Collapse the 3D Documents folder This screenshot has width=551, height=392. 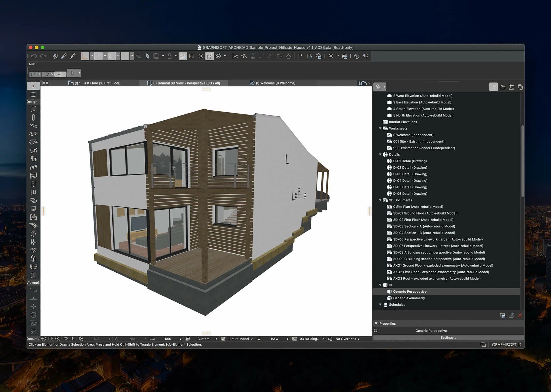point(380,200)
